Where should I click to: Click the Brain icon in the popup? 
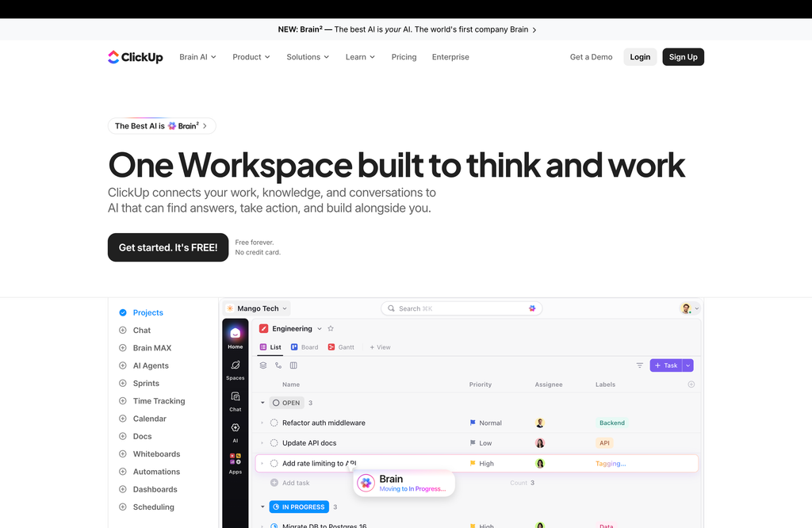(x=366, y=483)
